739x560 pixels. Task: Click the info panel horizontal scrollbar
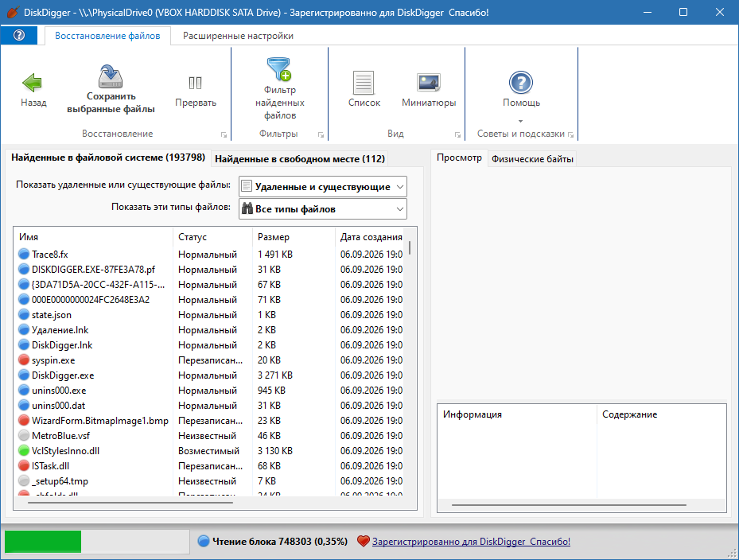click(569, 505)
